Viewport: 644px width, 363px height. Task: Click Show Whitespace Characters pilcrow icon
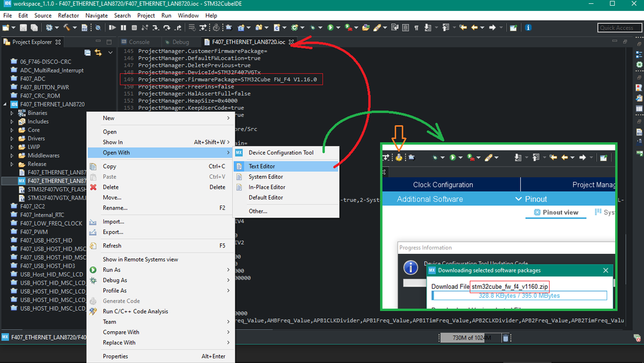tap(416, 28)
